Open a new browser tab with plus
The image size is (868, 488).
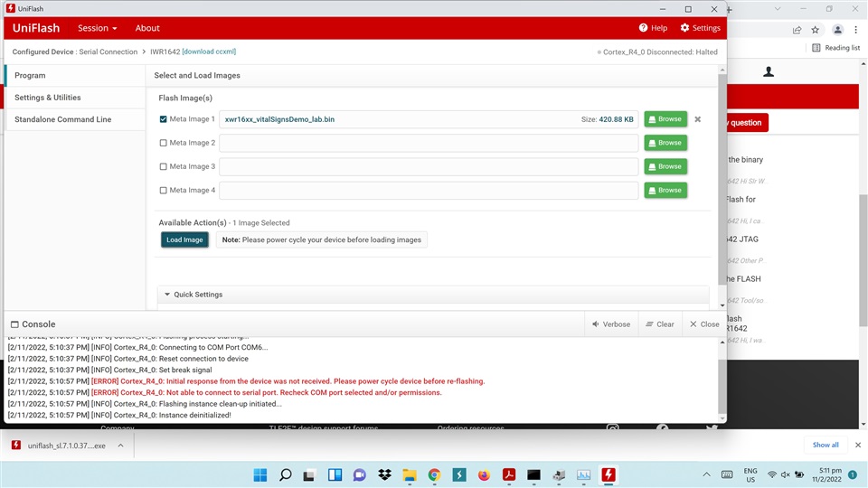tap(730, 9)
